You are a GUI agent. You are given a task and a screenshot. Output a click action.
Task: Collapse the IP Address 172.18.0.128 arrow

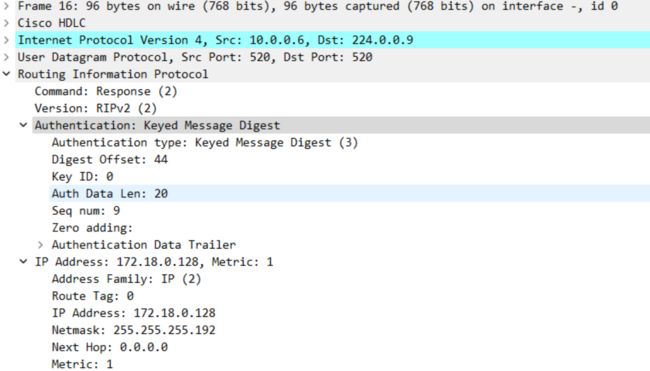pyautogui.click(x=24, y=262)
